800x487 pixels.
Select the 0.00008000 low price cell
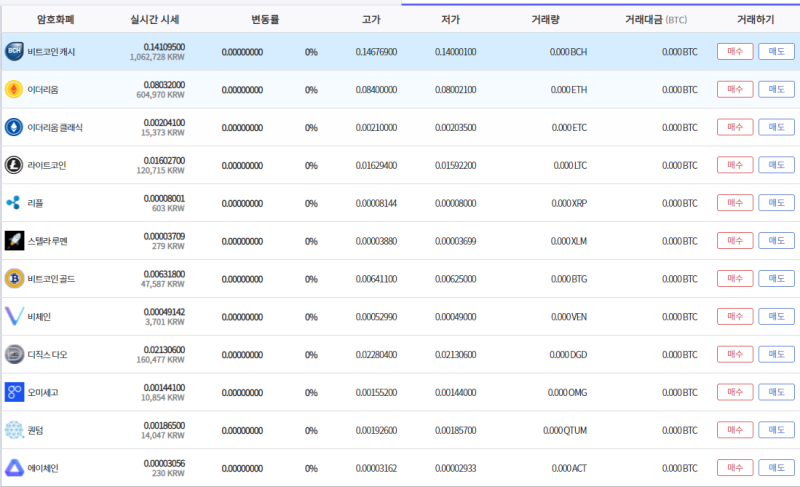(x=455, y=203)
